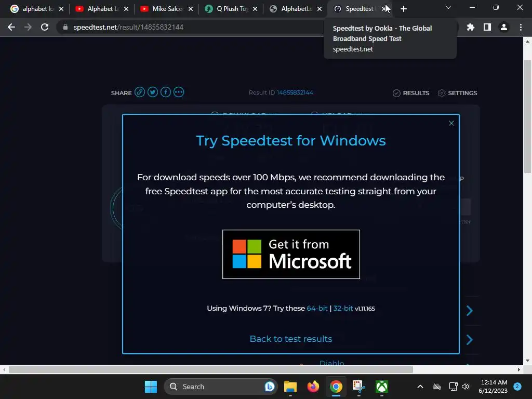Open Chrome profile menu

click(x=504, y=27)
